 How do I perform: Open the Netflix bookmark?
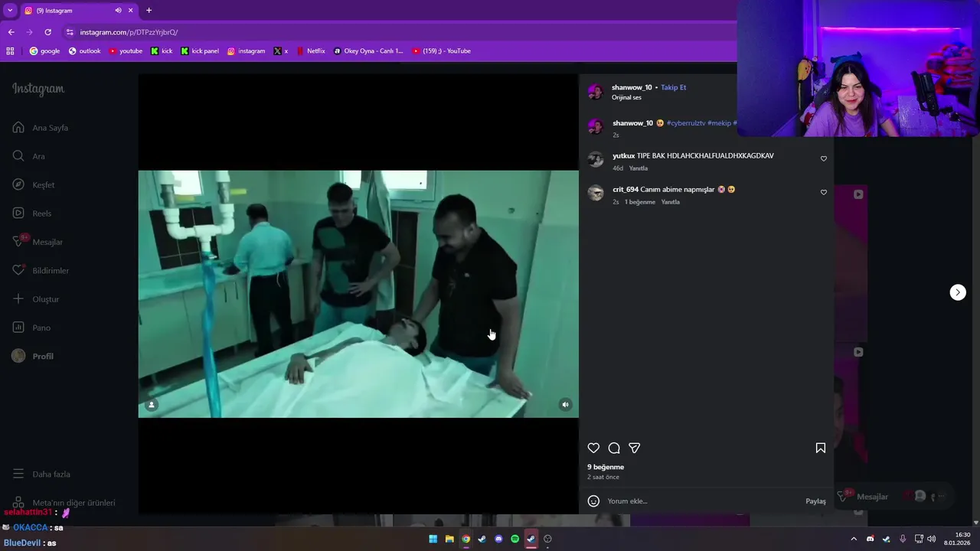[x=311, y=51]
